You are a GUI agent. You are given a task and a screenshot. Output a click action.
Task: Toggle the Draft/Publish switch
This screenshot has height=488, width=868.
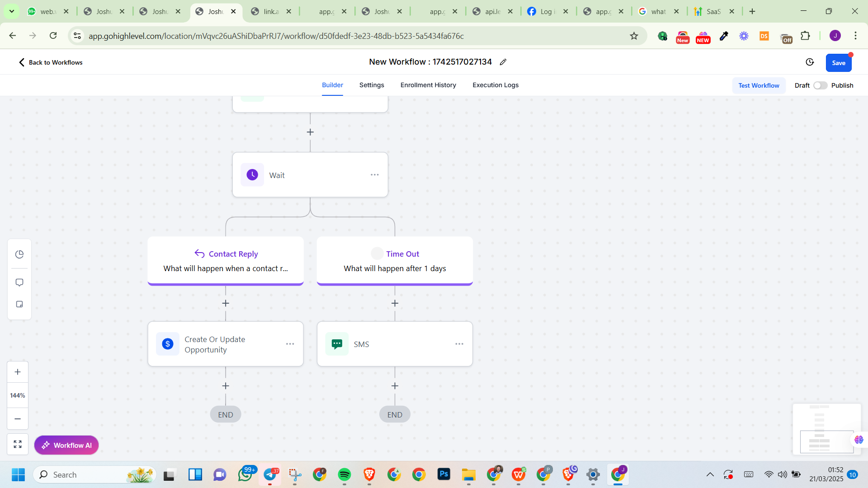point(820,85)
